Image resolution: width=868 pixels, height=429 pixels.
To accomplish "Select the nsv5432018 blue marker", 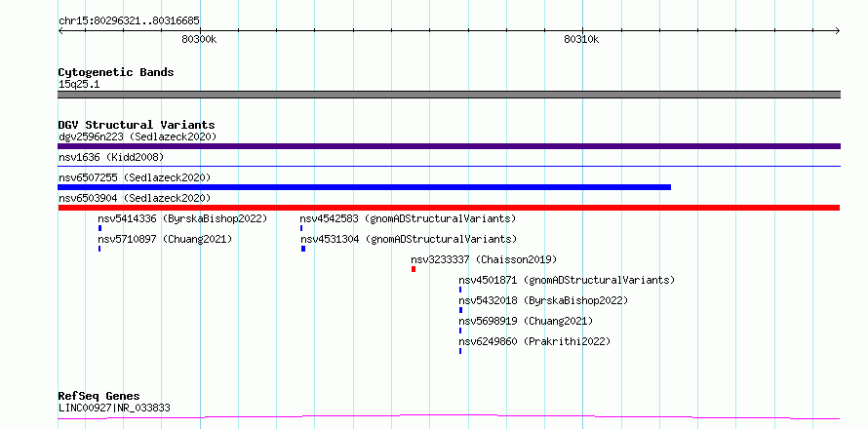I will pyautogui.click(x=460, y=310).
